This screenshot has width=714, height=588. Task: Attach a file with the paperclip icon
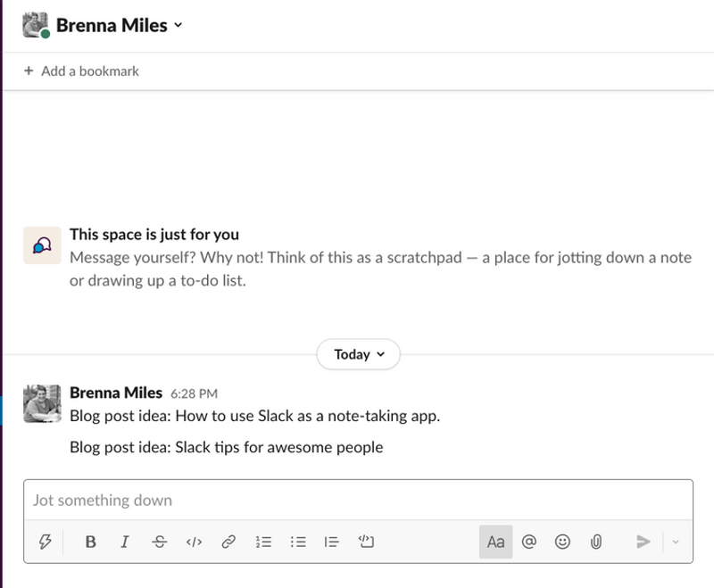595,542
